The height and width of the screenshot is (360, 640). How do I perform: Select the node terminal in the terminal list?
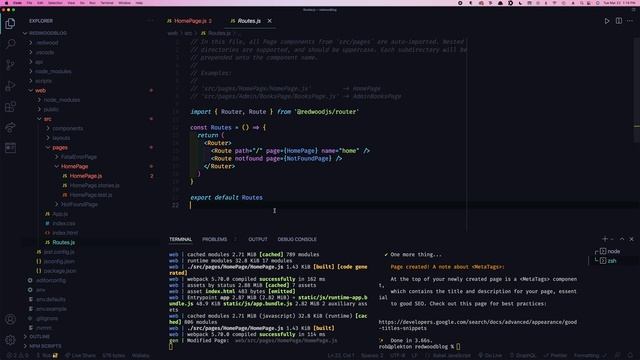click(610, 251)
